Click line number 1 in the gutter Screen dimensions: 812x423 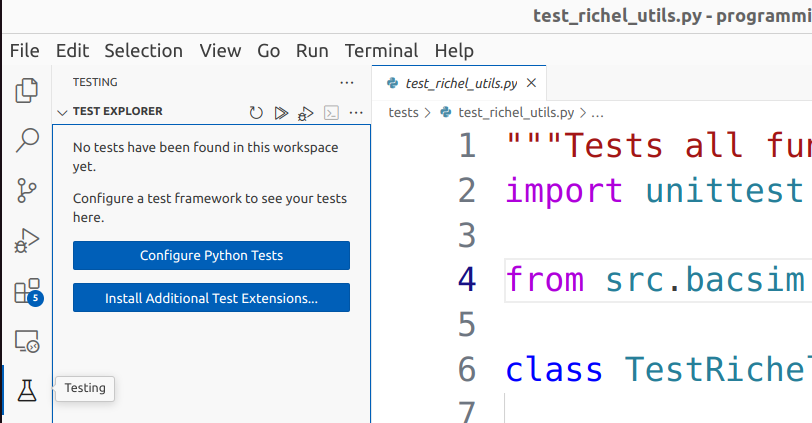coord(467,145)
